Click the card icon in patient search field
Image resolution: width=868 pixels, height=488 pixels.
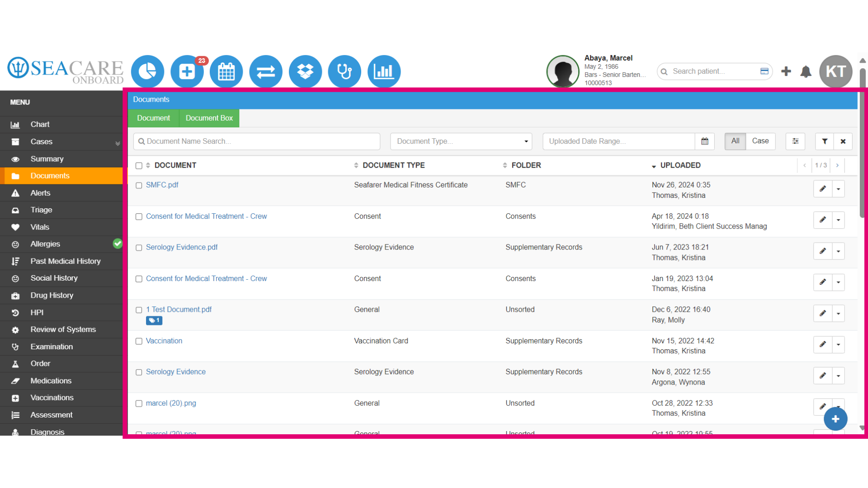click(764, 71)
